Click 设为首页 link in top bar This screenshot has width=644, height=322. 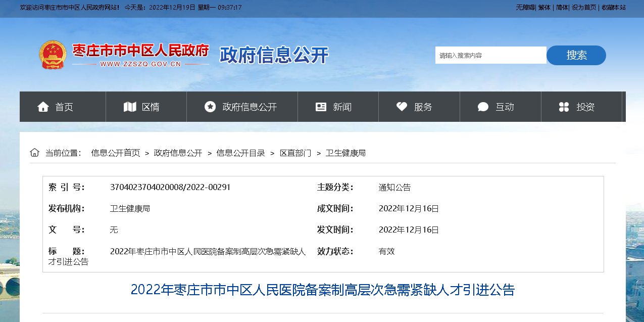[x=584, y=8]
